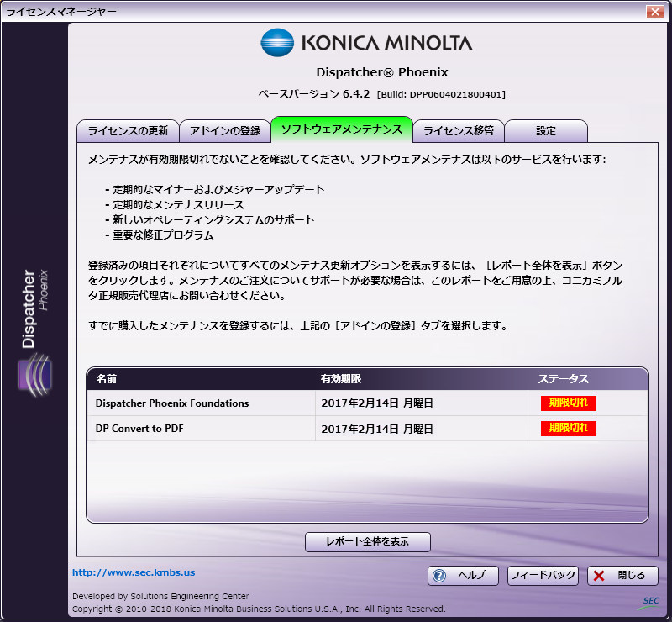Click the expiry date for DP Convert to PDF

click(377, 429)
